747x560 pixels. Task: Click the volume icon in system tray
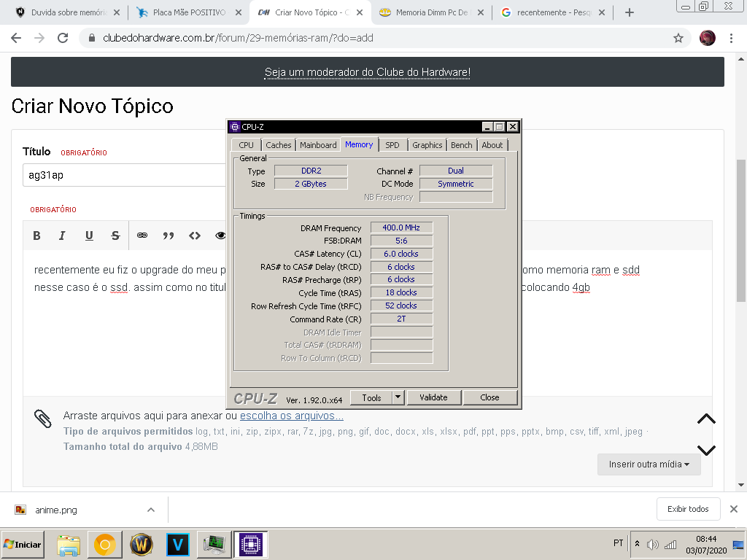click(x=653, y=544)
